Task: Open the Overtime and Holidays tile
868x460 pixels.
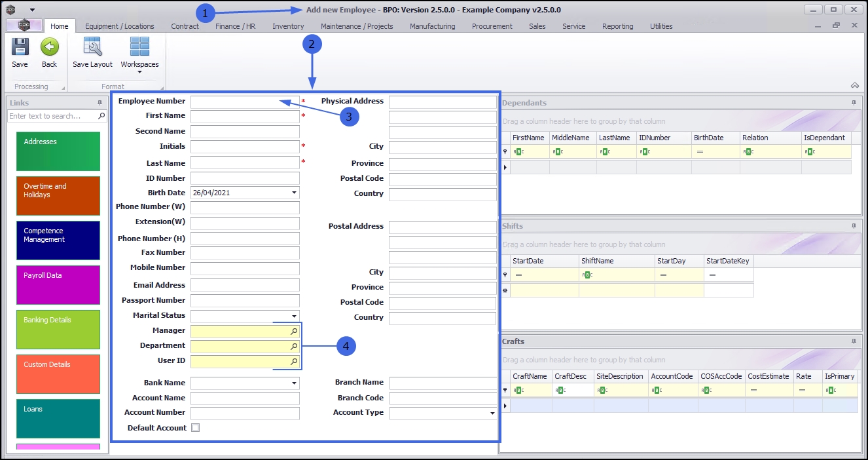Action: point(58,196)
